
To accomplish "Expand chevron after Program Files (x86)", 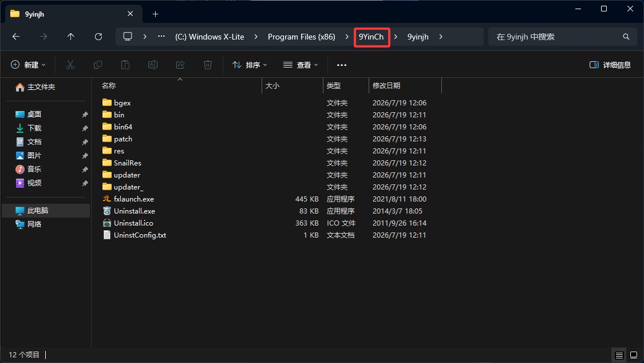I will pyautogui.click(x=347, y=37).
